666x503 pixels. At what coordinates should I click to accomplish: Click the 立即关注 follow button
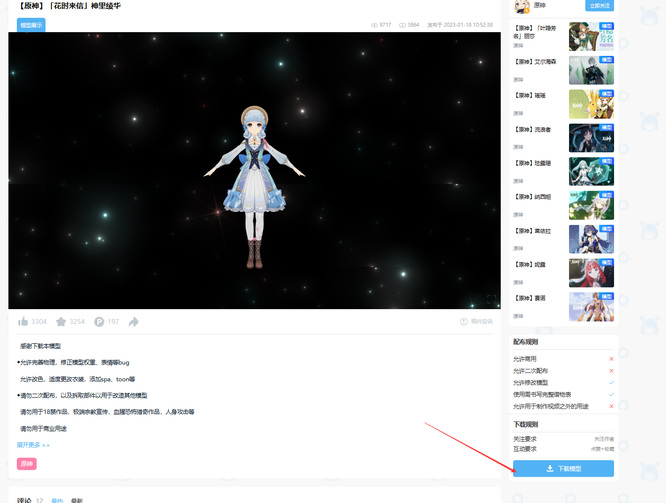(598, 6)
